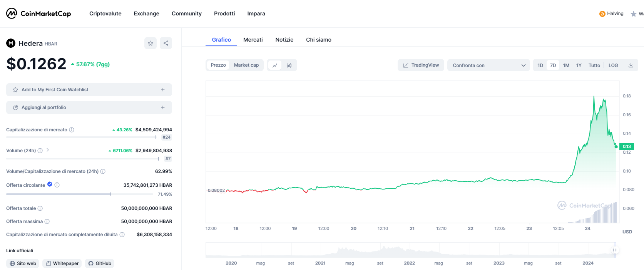
Task: Open the Criptovalute menu
Action: pyautogui.click(x=105, y=13)
